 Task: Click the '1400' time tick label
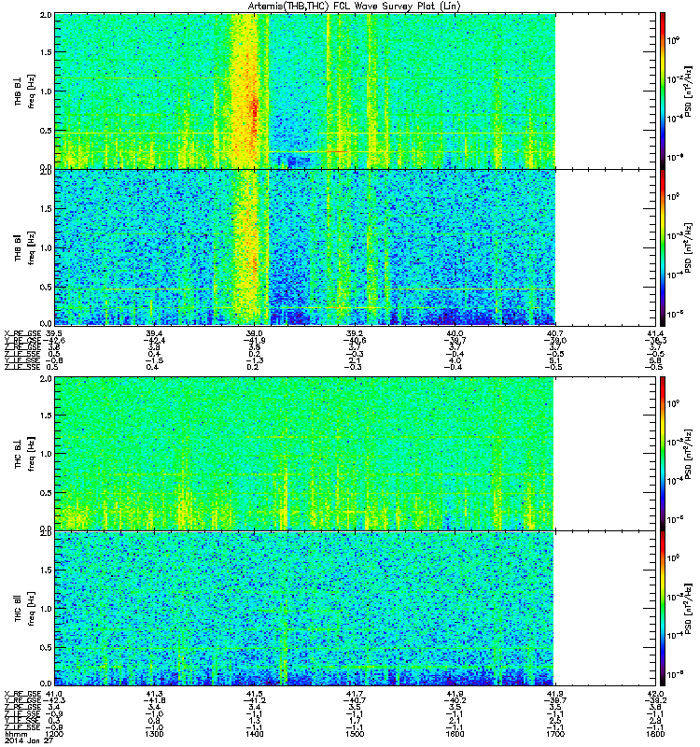[x=254, y=734]
